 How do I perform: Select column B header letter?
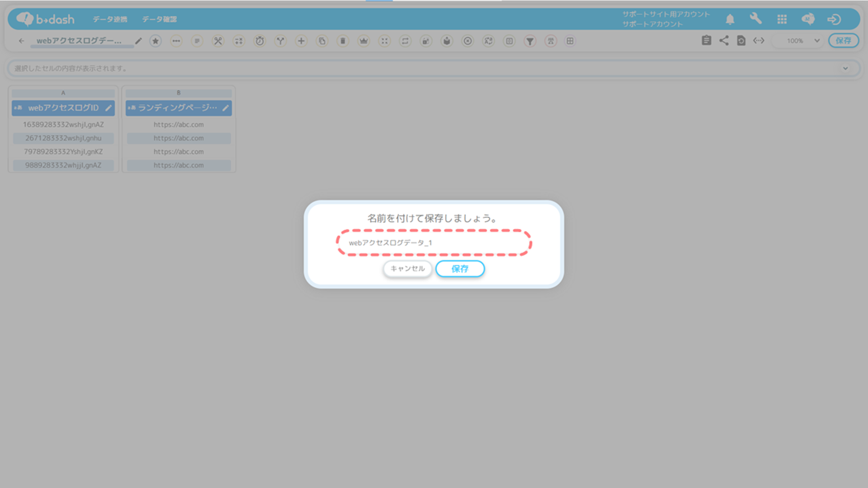(179, 93)
